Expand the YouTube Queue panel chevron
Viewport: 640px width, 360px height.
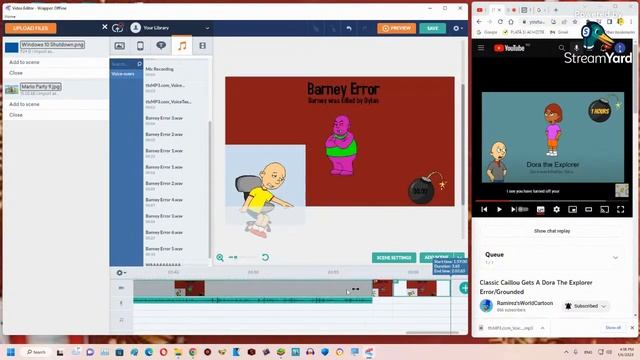click(x=616, y=258)
